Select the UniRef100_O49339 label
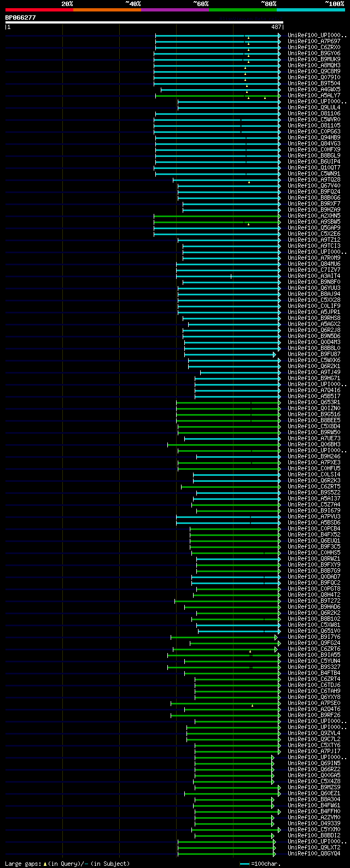Viewport: 350px width, 868px height. (314, 823)
